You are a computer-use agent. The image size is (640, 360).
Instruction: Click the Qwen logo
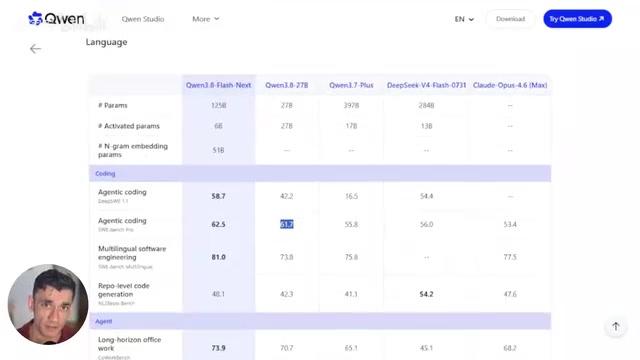click(x=56, y=18)
